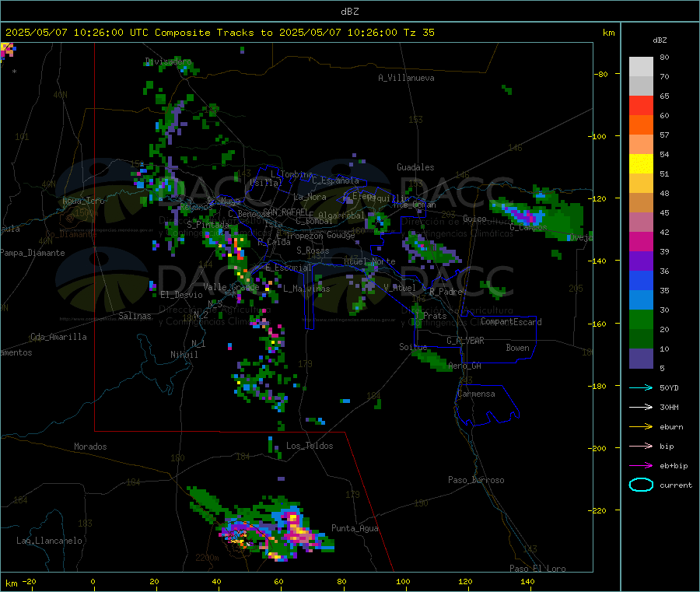Click the Carmensa location label
Viewport: 700px width, 592px height.
(476, 394)
